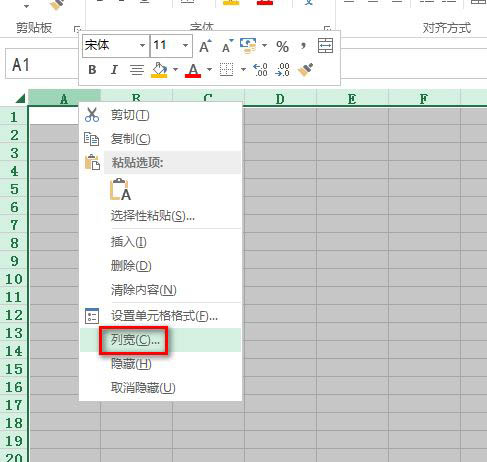487x462 pixels.
Task: Click merge and center icon
Action: (x=325, y=46)
